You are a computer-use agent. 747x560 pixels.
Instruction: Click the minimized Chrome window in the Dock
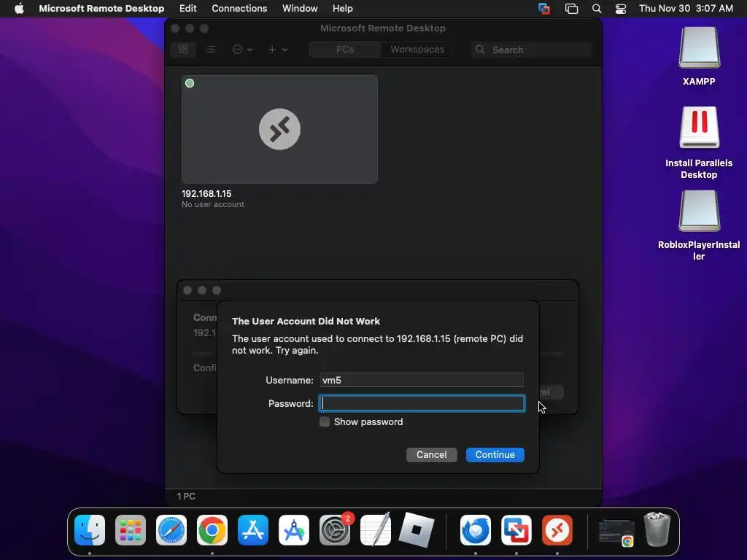click(616, 533)
